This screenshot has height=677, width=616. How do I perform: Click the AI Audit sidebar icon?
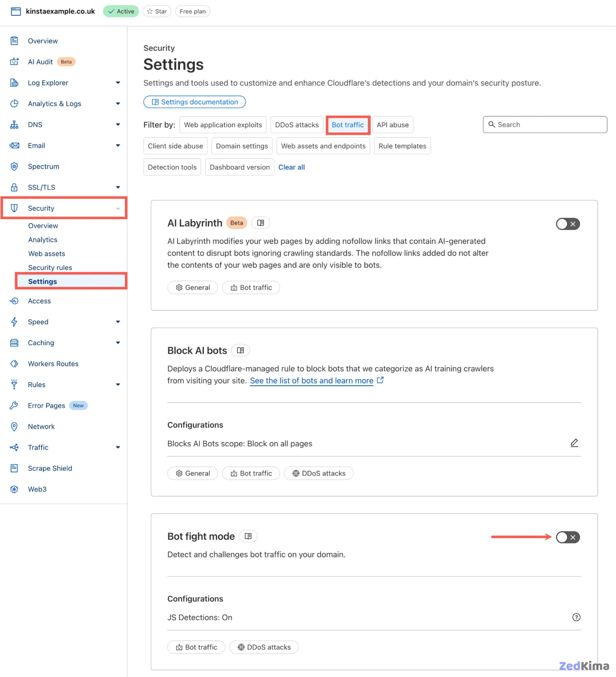(14, 62)
